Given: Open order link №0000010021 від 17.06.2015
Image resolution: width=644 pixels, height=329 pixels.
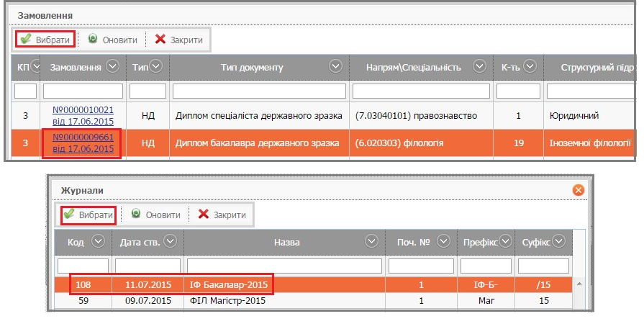Looking at the screenshot, I should pos(83,115).
